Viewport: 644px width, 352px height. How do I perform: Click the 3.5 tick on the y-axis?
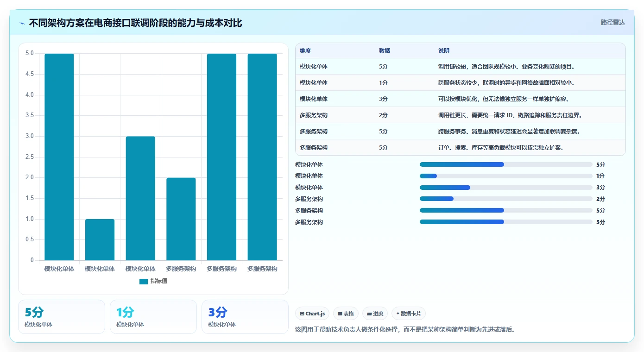[x=29, y=115]
